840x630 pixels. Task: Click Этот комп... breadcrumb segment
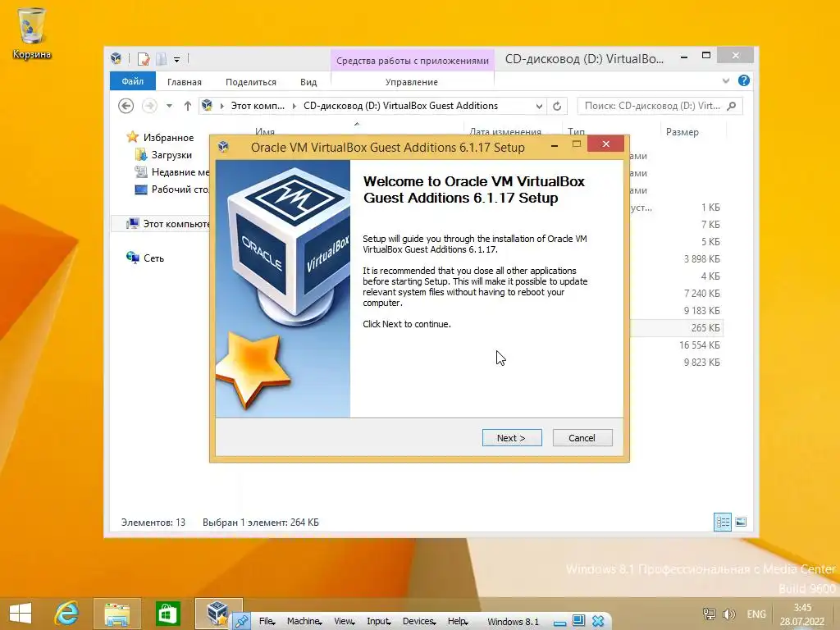(258, 106)
